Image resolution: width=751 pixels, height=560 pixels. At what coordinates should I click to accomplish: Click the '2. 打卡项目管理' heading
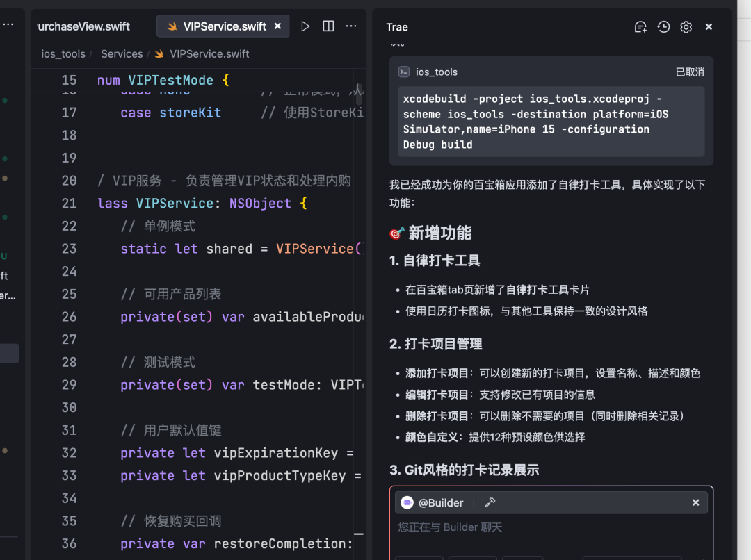[435, 344]
